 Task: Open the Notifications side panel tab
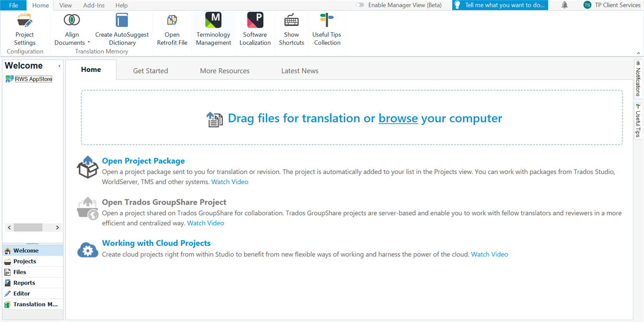(638, 79)
